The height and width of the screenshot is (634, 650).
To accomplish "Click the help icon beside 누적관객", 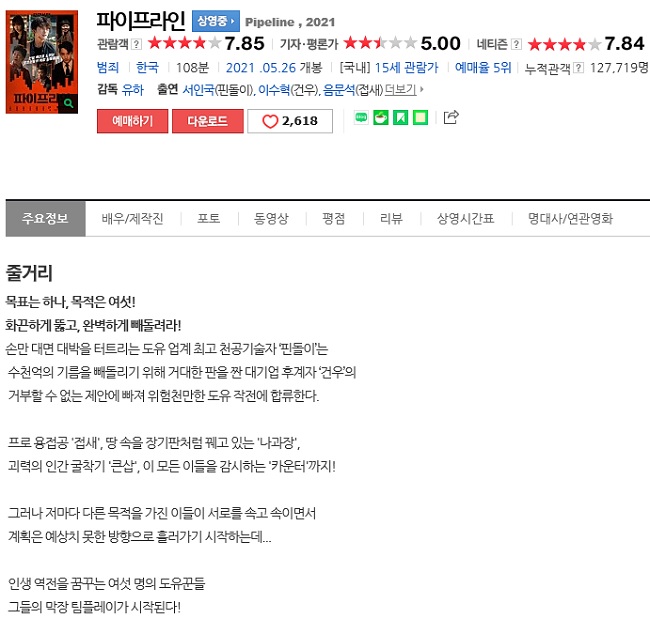I will click(579, 68).
